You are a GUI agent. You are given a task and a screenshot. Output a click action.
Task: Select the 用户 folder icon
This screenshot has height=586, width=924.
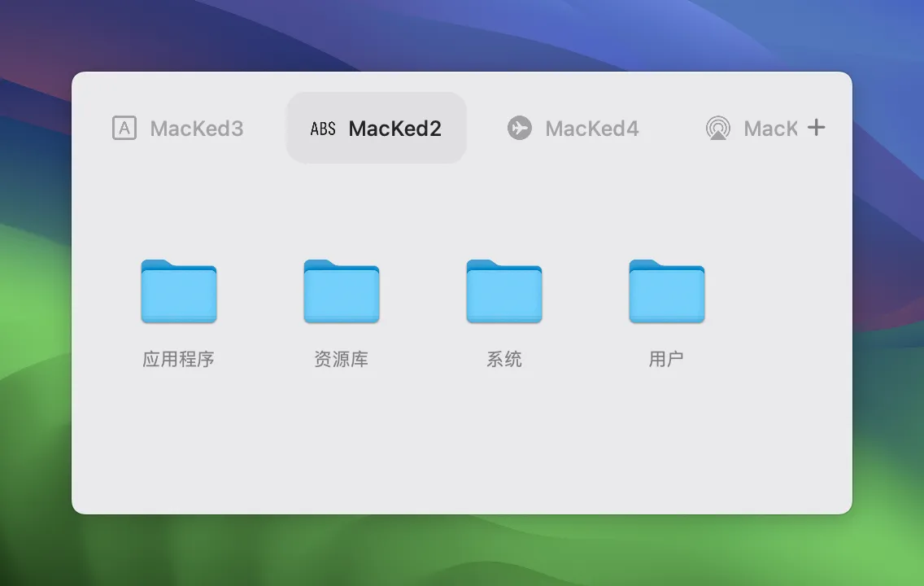point(667,291)
